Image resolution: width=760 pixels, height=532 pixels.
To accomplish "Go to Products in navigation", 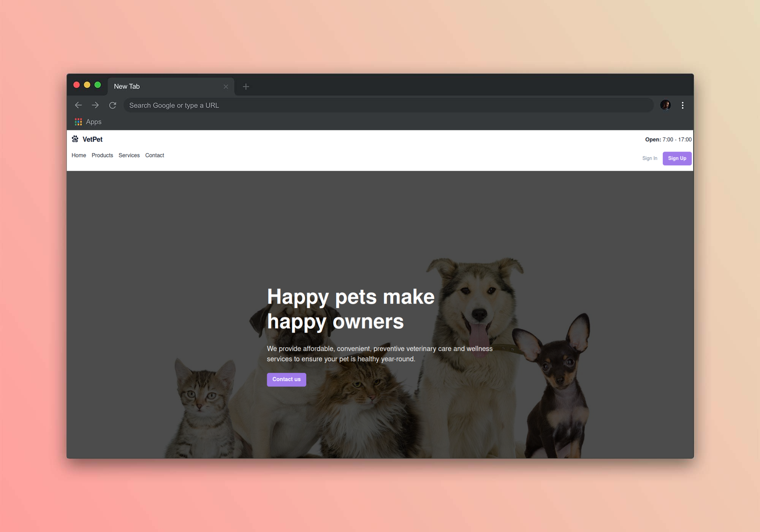I will click(x=102, y=155).
